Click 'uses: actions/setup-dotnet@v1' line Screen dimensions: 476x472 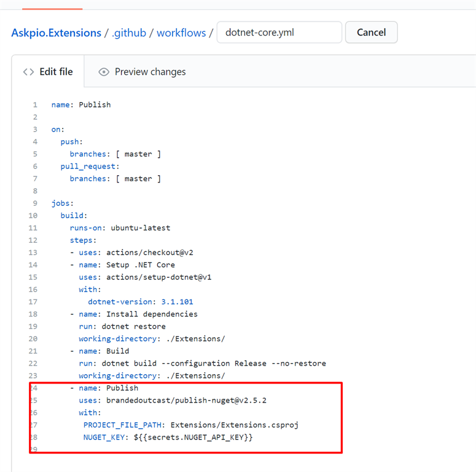pyautogui.click(x=145, y=277)
